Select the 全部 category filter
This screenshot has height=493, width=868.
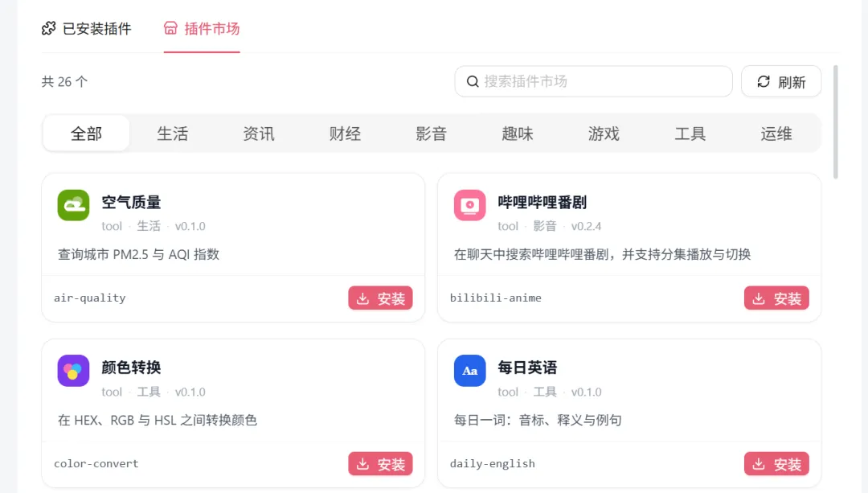[x=86, y=134]
